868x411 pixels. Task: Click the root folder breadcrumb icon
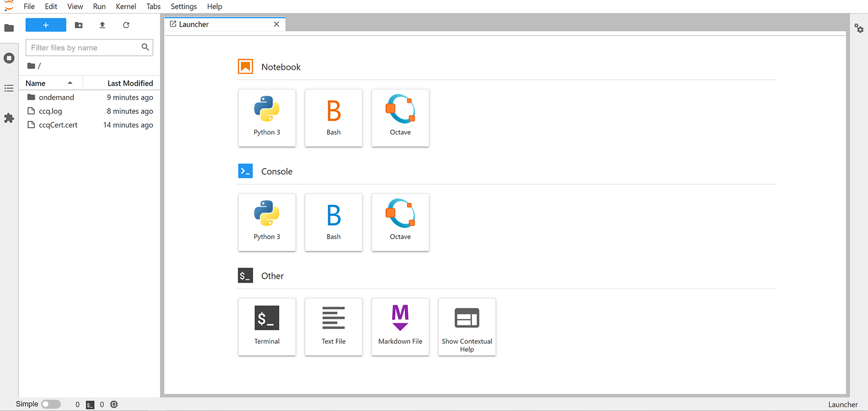(x=31, y=66)
